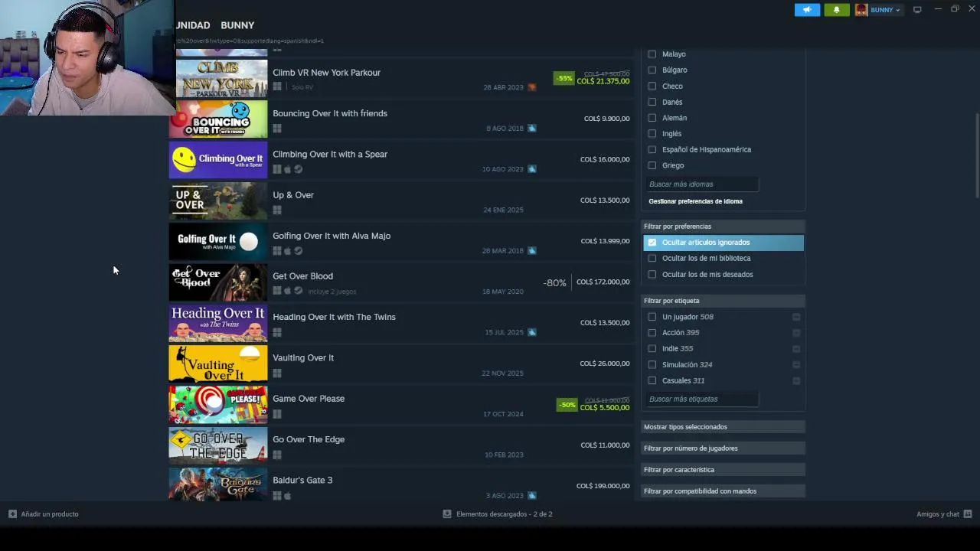Image resolution: width=980 pixels, height=551 pixels.
Task: Tick the Griego language checkbox
Action: [652, 165]
